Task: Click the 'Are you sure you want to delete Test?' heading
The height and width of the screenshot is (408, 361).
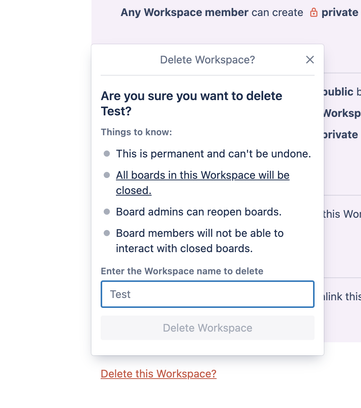Action: click(x=191, y=103)
